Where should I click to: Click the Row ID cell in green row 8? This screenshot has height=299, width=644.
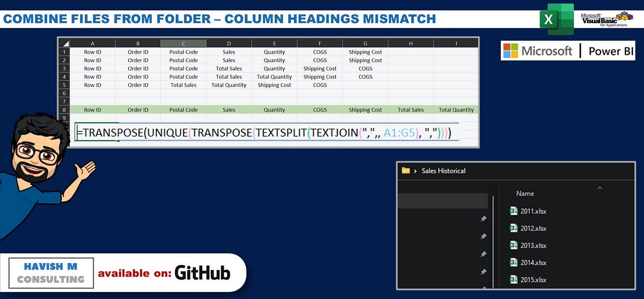coord(92,110)
